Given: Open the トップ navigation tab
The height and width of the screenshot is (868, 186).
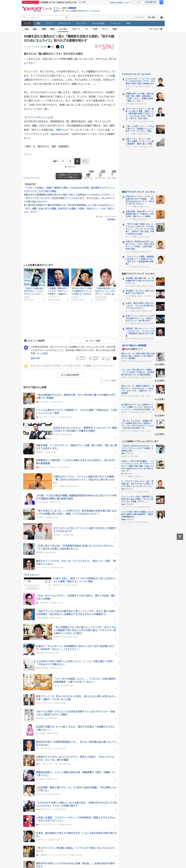Looking at the screenshot, I should 27,24.
